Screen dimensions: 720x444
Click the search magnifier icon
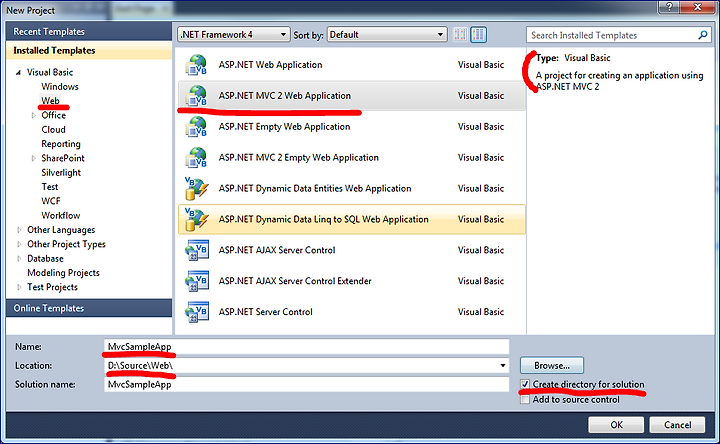click(x=703, y=35)
